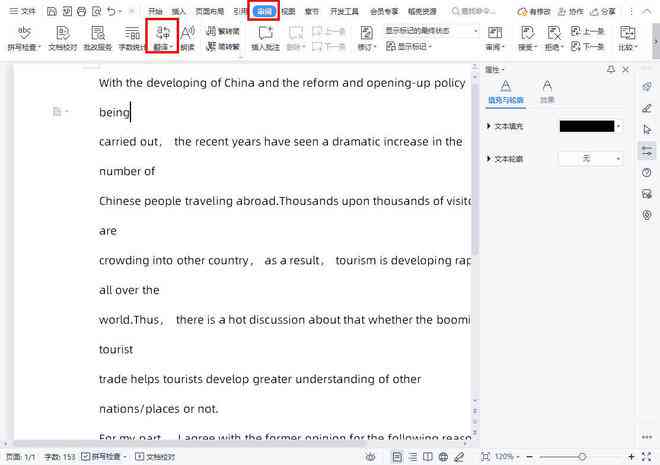
Task: Click the Undo arrow
Action: pos(111,11)
